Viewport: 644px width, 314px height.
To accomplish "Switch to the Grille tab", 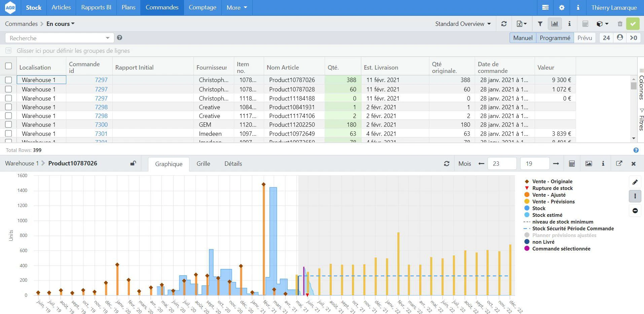I will (x=203, y=164).
